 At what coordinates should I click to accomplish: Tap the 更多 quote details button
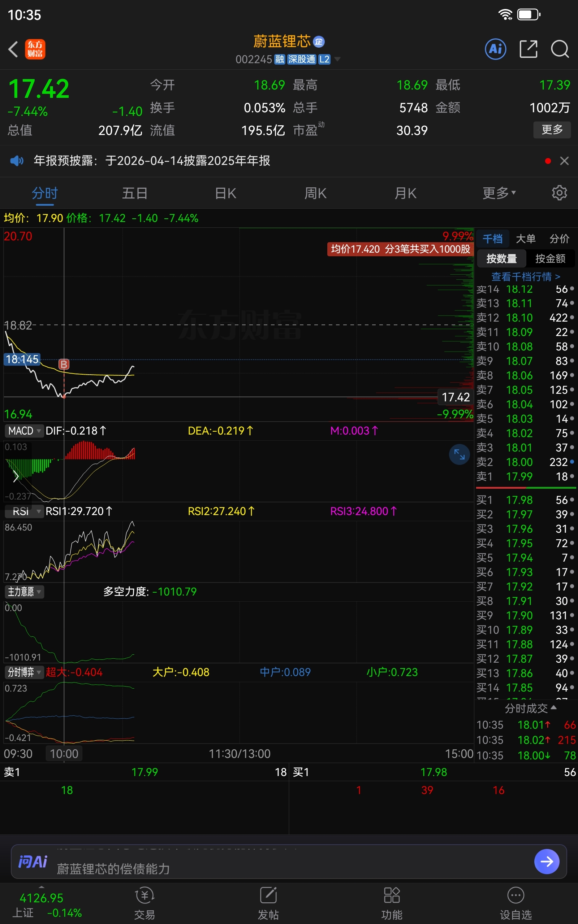[552, 130]
